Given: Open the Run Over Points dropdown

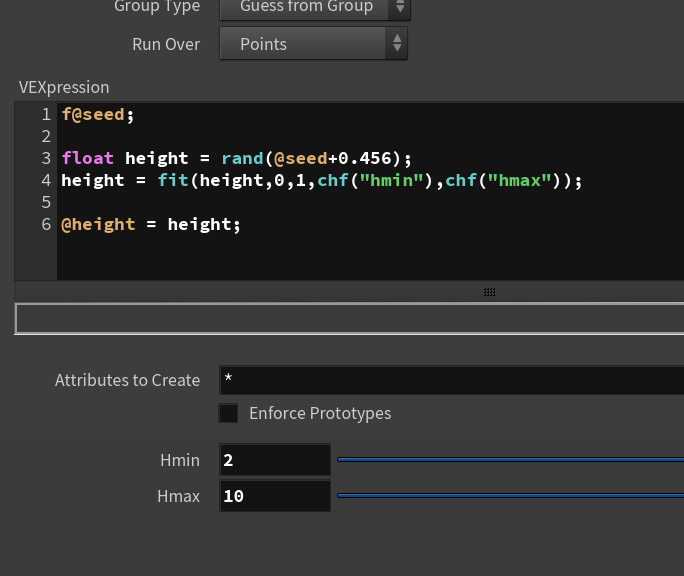Looking at the screenshot, I should (x=313, y=43).
